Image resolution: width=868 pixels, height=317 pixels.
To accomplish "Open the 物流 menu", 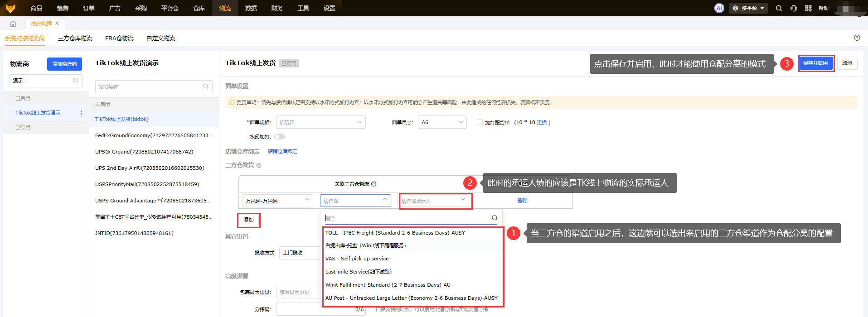I will (x=225, y=8).
